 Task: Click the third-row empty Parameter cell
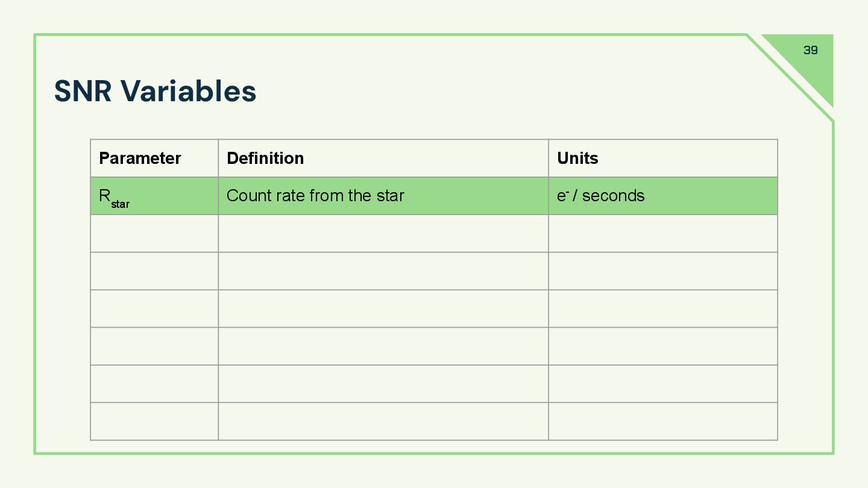click(x=154, y=271)
